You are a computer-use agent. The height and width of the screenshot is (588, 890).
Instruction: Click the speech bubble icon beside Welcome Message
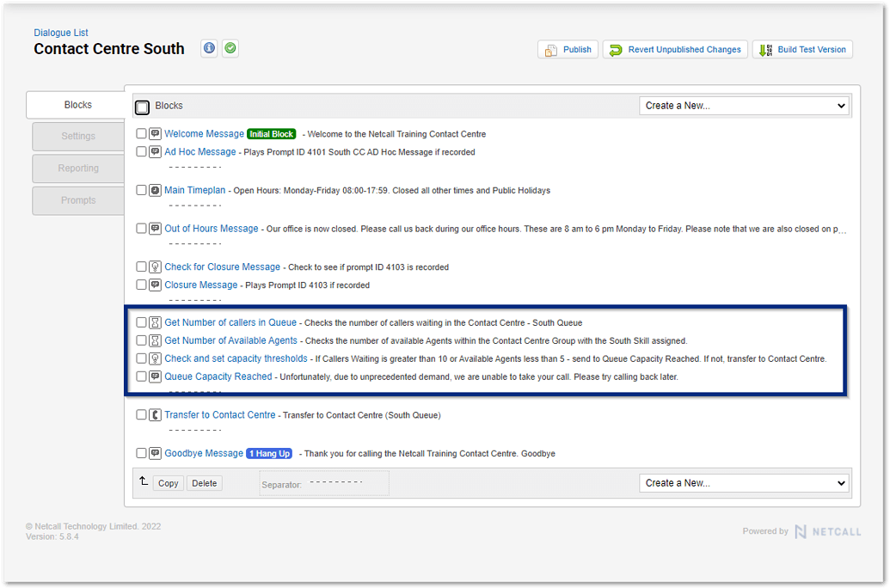[155, 133]
